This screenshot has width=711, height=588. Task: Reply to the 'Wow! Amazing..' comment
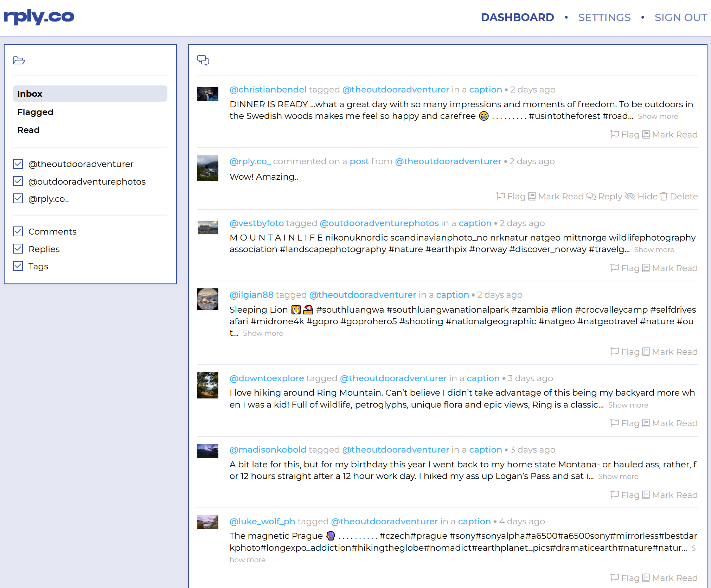click(604, 197)
